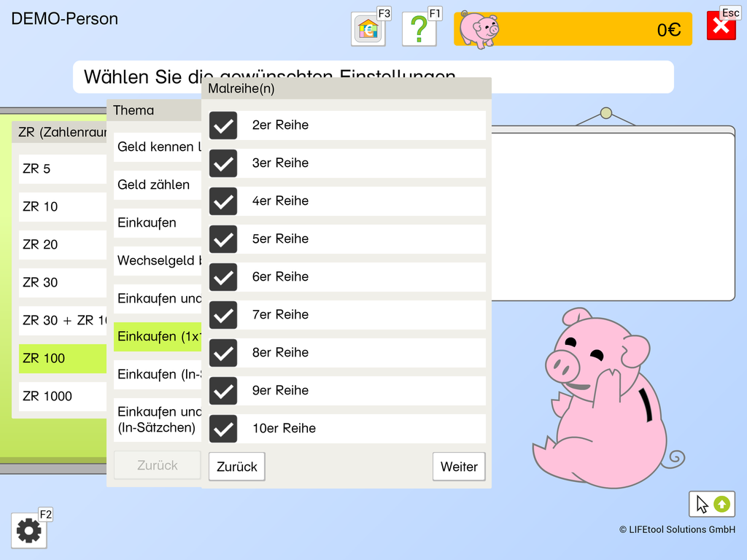Viewport: 747px width, 560px height.
Task: Toggle the 5er Reihe checkbox
Action: coord(223,239)
